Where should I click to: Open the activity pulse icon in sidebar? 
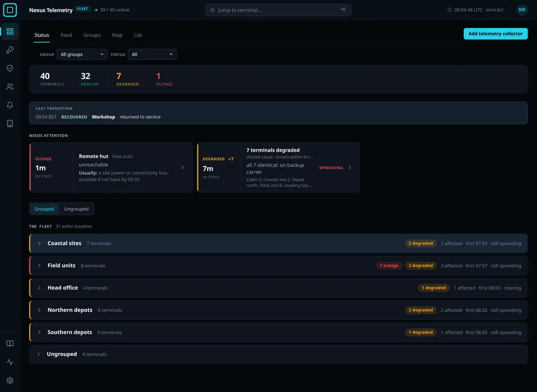coord(10,362)
